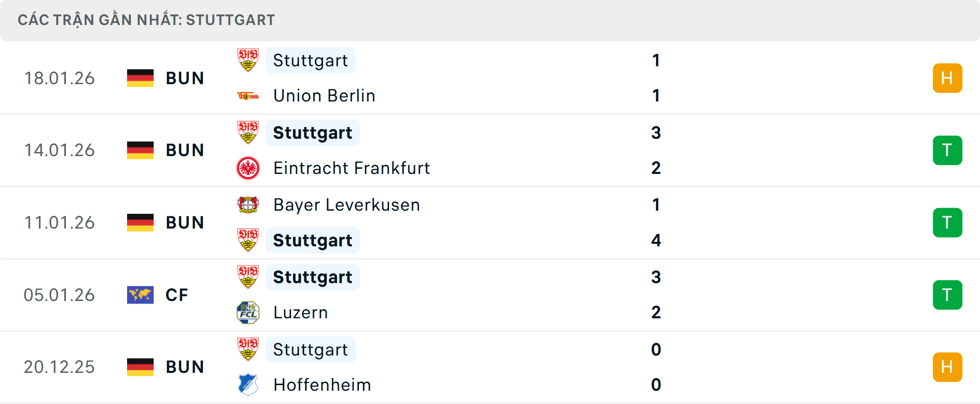Select the Hoffenheim team name
The image size is (980, 404).
point(322,385)
